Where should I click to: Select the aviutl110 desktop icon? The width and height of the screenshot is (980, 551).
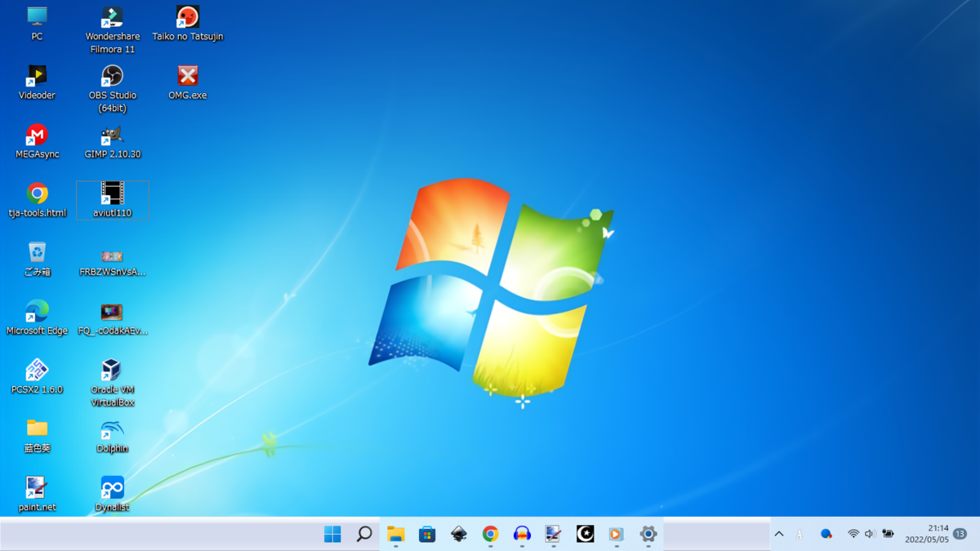pyautogui.click(x=112, y=200)
